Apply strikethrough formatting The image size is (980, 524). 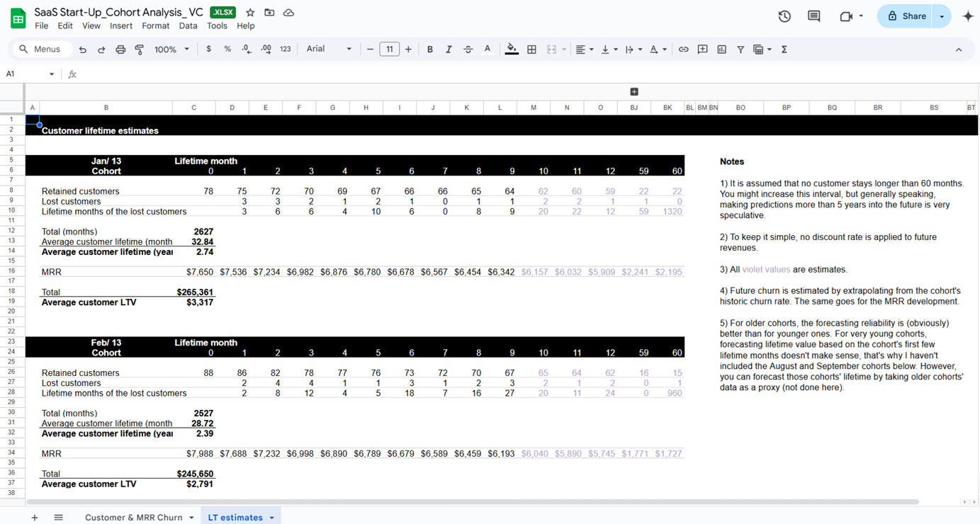point(468,49)
